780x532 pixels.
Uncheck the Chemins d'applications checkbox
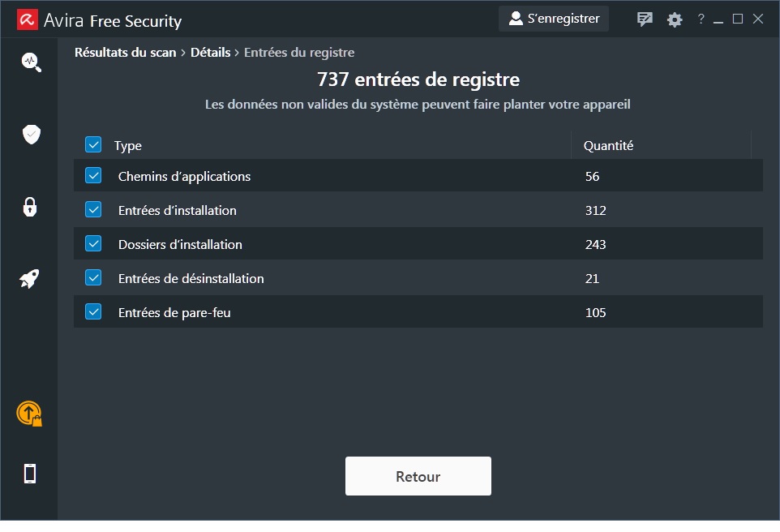click(93, 176)
